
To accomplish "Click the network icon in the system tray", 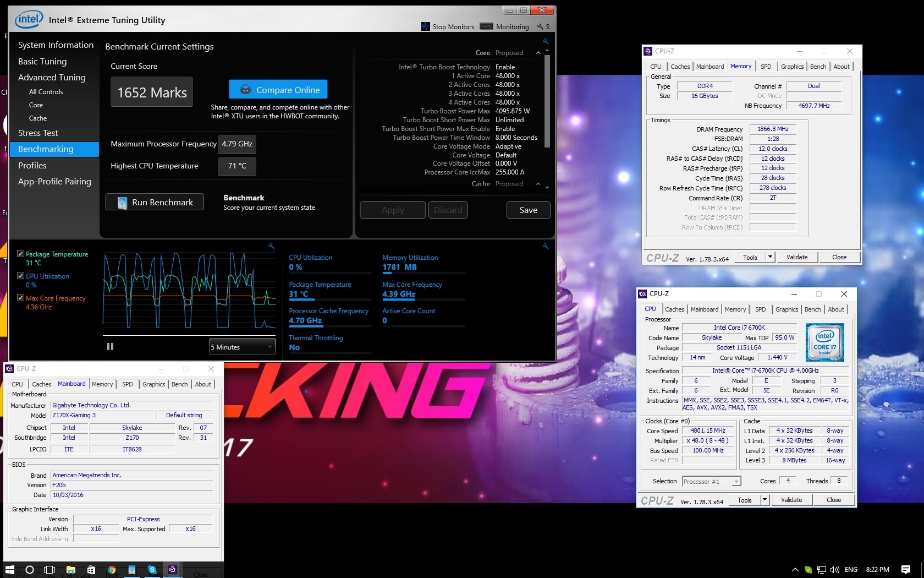I will click(822, 570).
